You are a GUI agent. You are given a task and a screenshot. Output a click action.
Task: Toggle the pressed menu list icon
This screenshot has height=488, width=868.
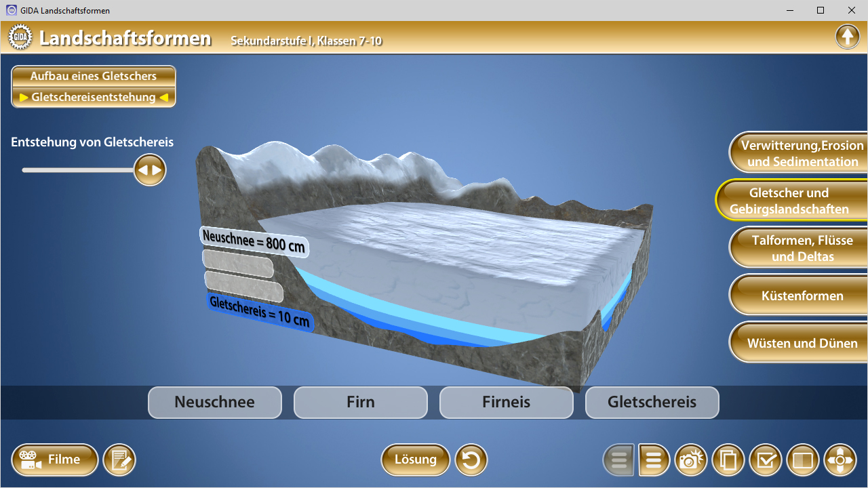click(618, 460)
